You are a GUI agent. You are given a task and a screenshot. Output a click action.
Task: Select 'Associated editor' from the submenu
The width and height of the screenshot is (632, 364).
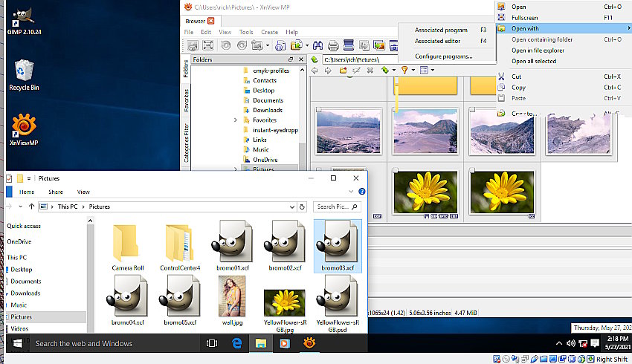pyautogui.click(x=440, y=42)
